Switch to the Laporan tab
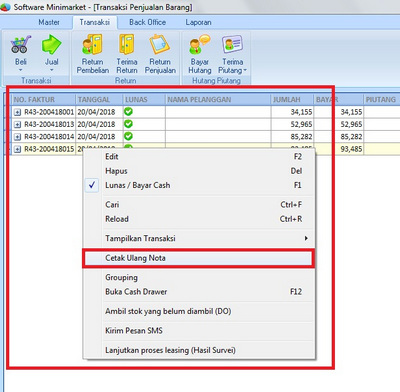Viewport: 400px width, 392px height. (199, 22)
